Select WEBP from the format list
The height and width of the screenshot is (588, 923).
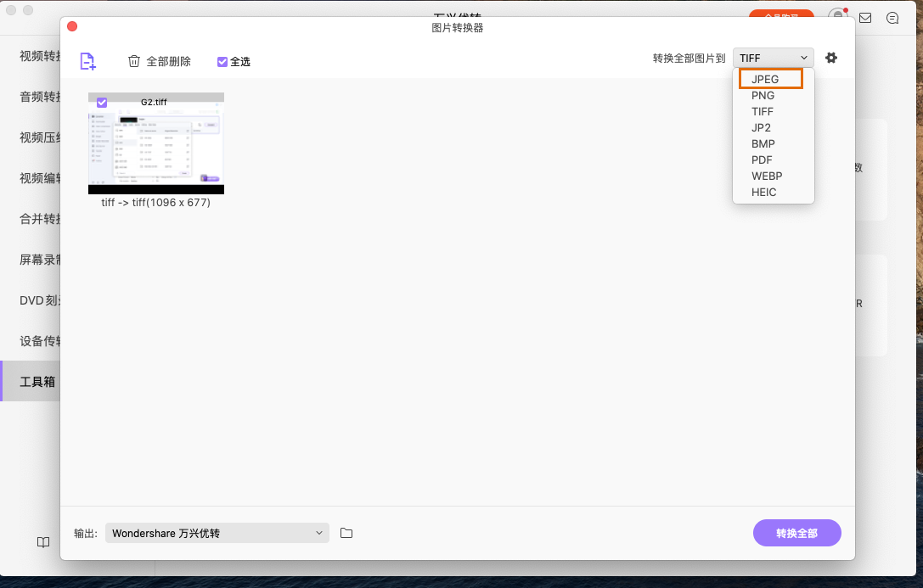(767, 176)
